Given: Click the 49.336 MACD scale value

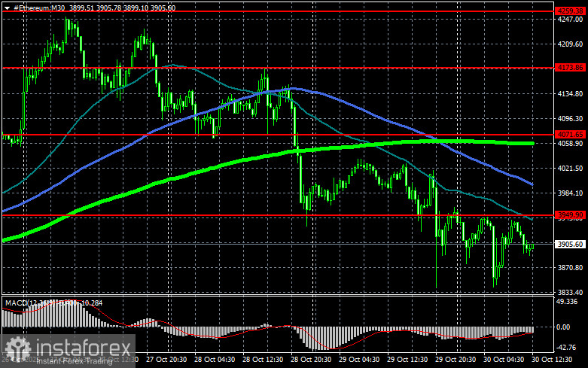Looking at the screenshot, I should 568,302.
